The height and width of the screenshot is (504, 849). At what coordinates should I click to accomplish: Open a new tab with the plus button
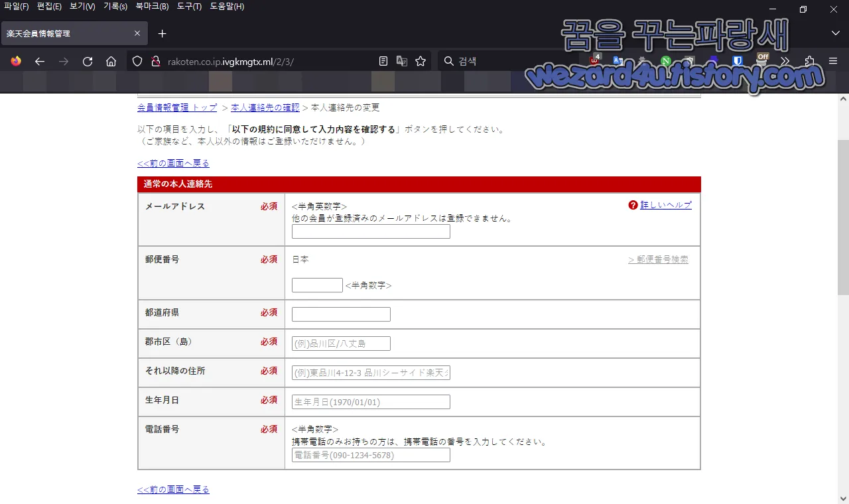click(x=163, y=33)
